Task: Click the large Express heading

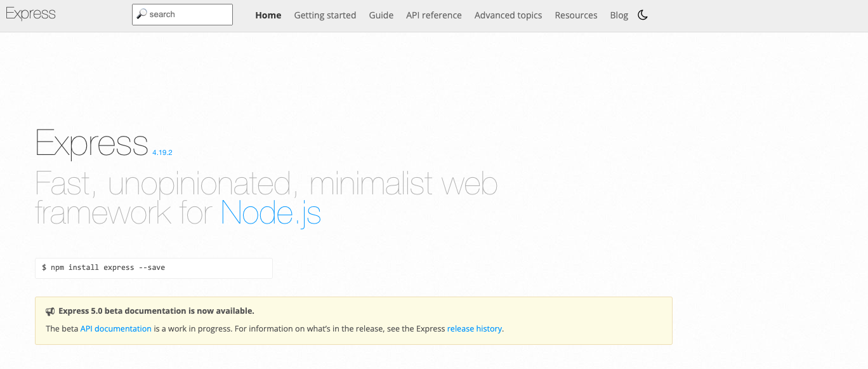Action: (x=92, y=143)
